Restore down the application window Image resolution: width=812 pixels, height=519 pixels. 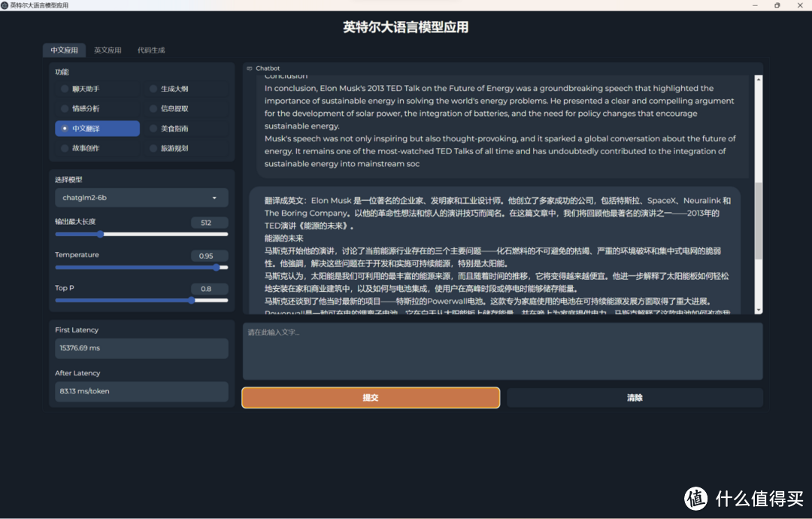coord(777,5)
